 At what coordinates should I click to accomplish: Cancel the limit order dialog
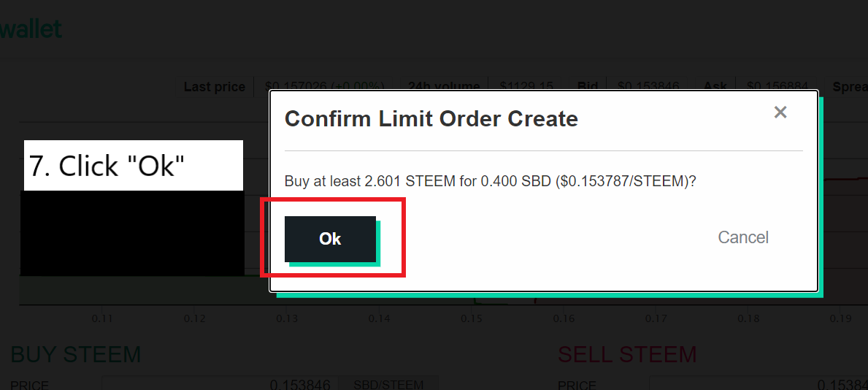[742, 237]
